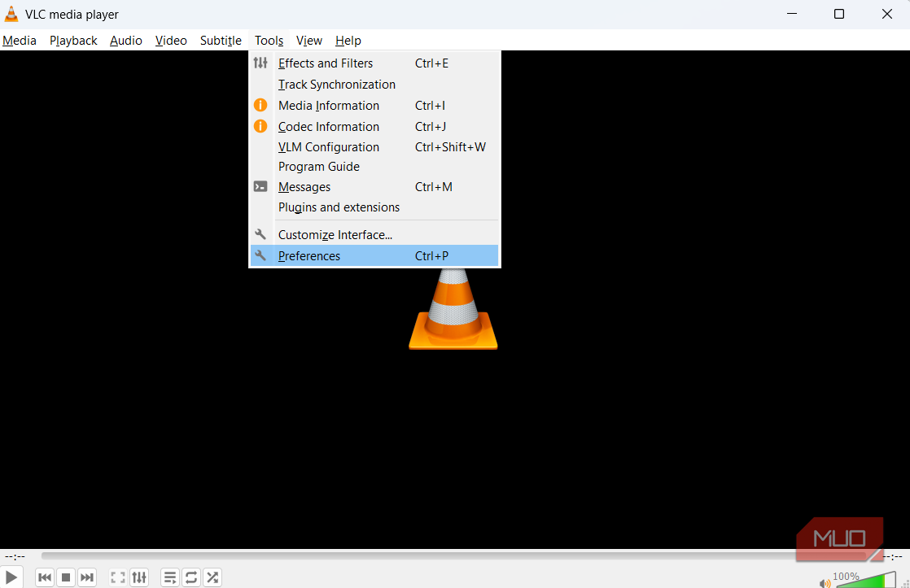Screen dimensions: 910x588
Task: Stop playback with the square button
Action: point(66,577)
